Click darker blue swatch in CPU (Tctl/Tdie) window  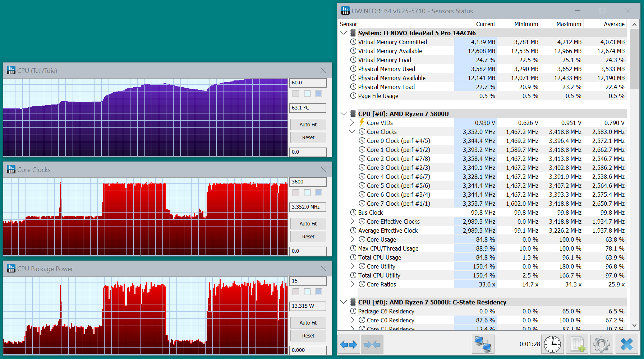[x=319, y=93]
